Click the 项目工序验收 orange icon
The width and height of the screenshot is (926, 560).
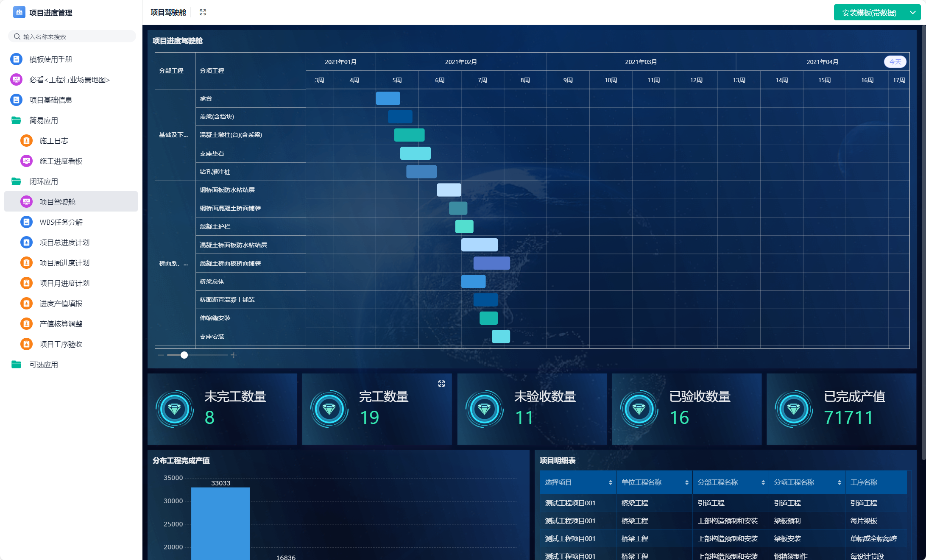(x=26, y=344)
